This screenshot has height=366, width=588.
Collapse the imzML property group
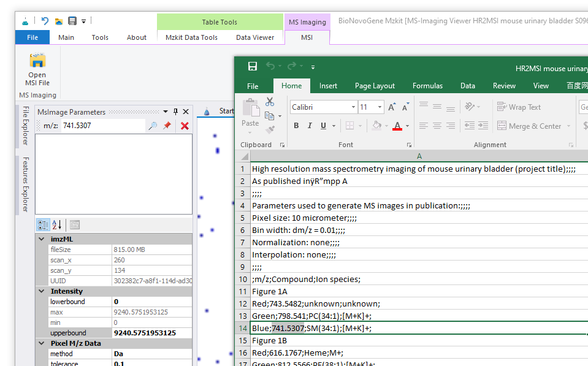click(x=42, y=239)
